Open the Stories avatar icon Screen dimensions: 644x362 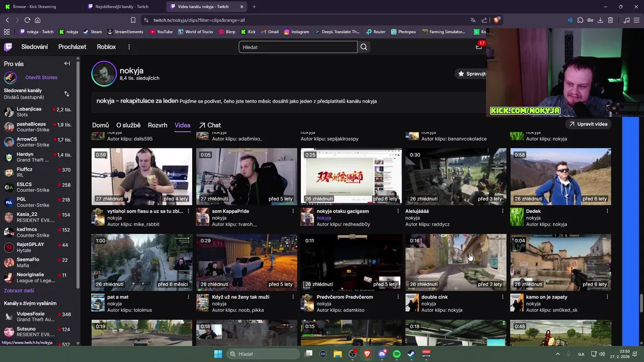[x=10, y=77]
